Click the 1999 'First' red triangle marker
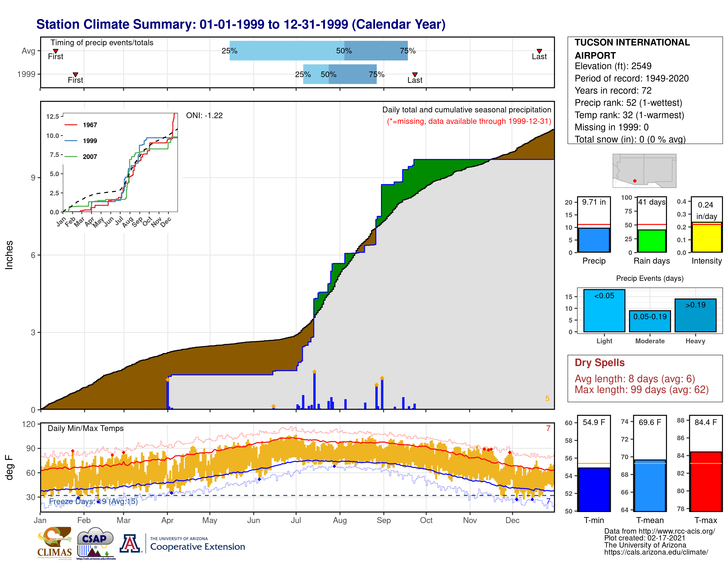This screenshot has width=728, height=563. [x=75, y=74]
